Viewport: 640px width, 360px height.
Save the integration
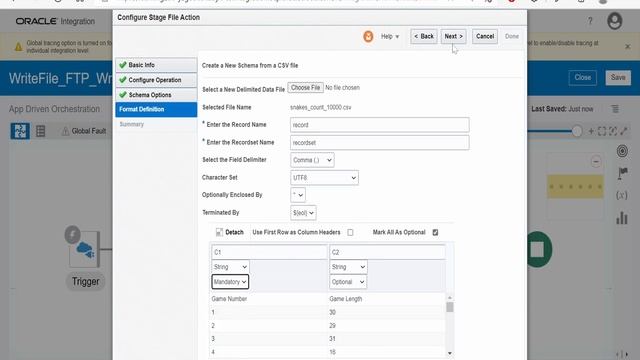tap(618, 78)
